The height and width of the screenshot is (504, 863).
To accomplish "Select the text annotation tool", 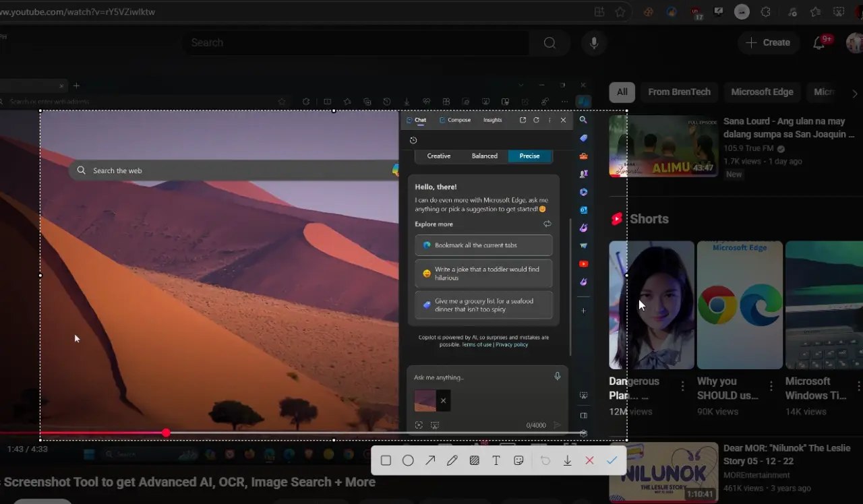I will tap(496, 460).
